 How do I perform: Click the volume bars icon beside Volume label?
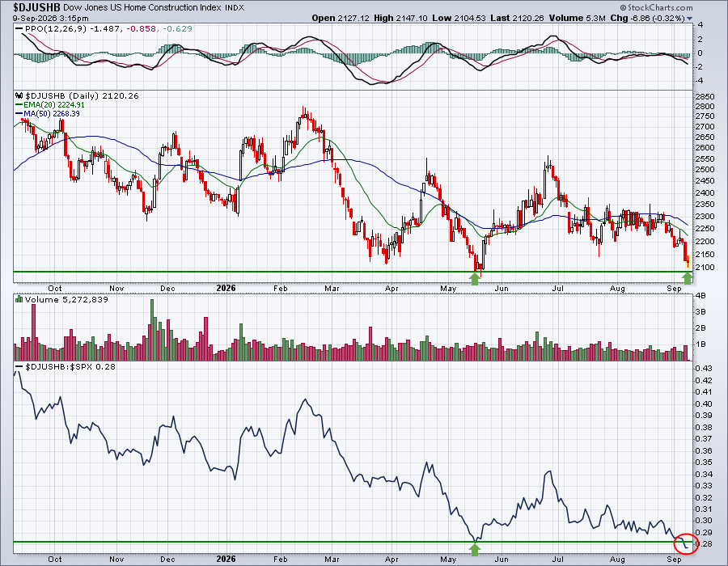tap(19, 299)
